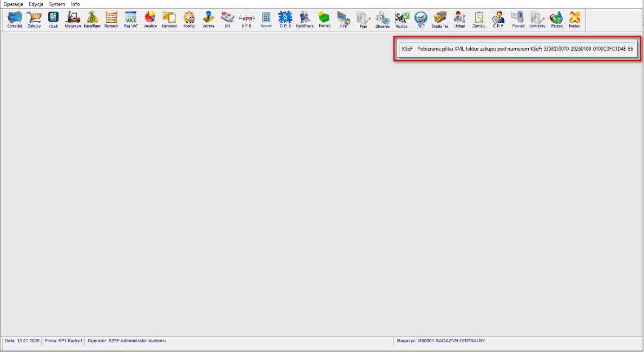Launch the KSeF module icon
Screen dimensions: 644x352
[53, 20]
